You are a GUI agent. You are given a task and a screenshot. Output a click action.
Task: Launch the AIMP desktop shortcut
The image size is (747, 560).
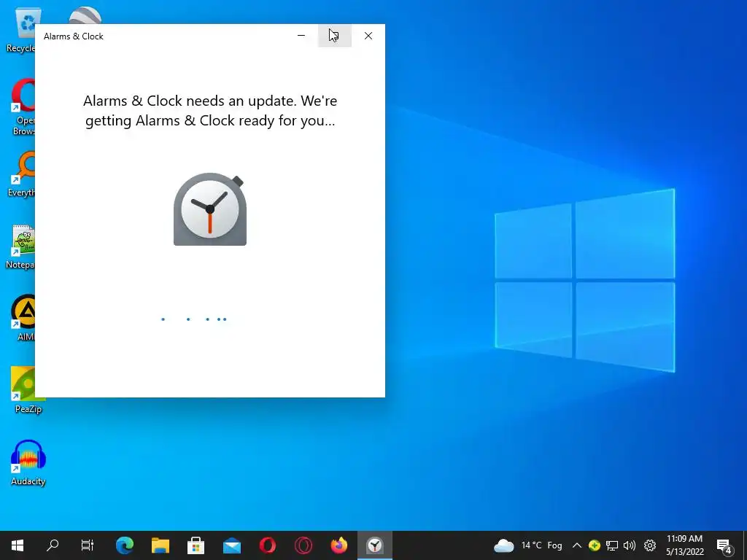[x=24, y=318]
